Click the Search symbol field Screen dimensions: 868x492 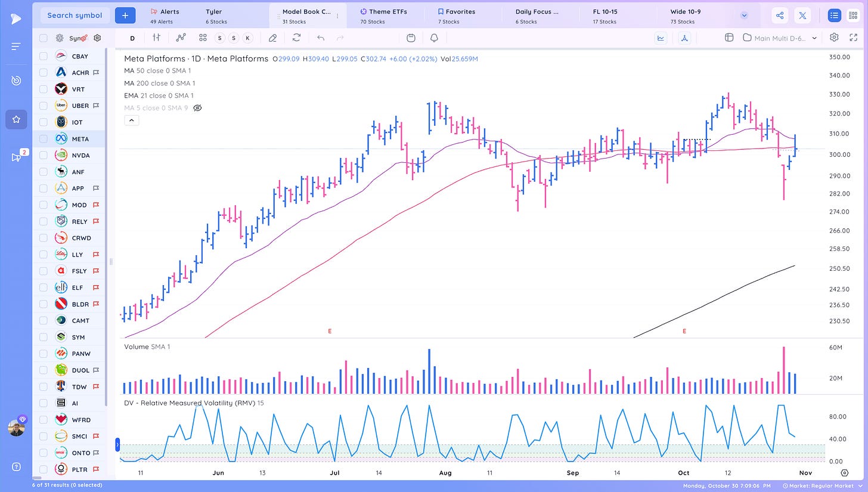pyautogui.click(x=75, y=16)
